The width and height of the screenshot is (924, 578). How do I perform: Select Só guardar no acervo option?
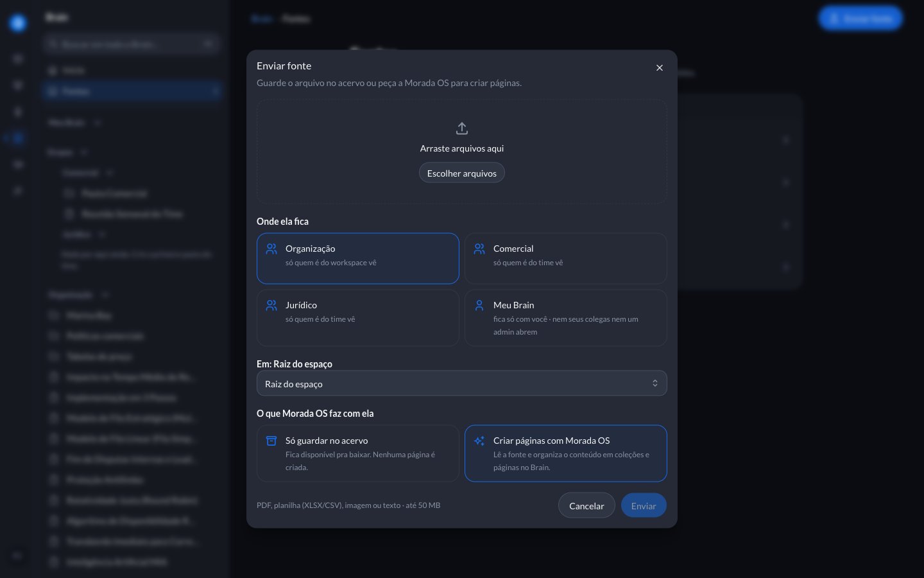point(358,453)
